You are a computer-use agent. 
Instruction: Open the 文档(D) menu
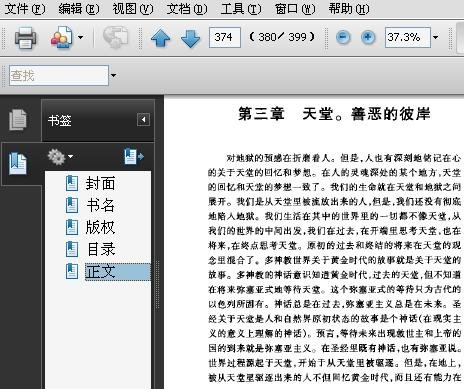pos(187,9)
